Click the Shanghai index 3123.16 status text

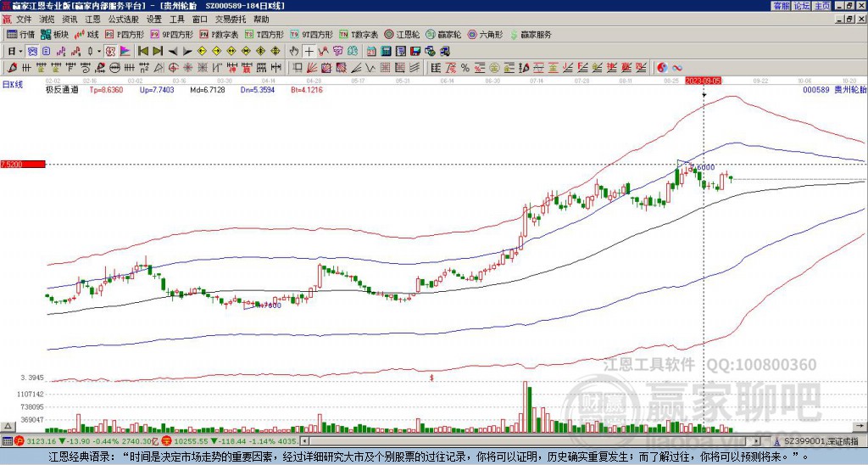(x=40, y=441)
